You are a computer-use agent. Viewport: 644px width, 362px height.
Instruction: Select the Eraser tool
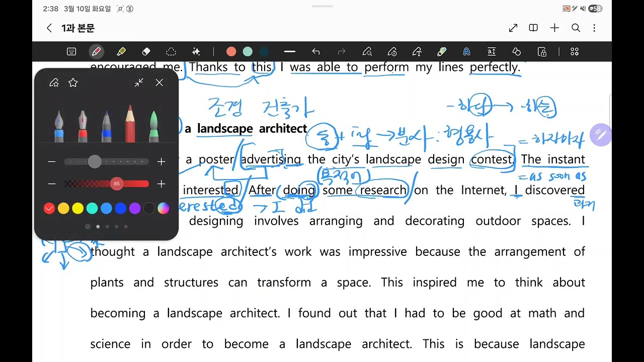[x=146, y=51]
